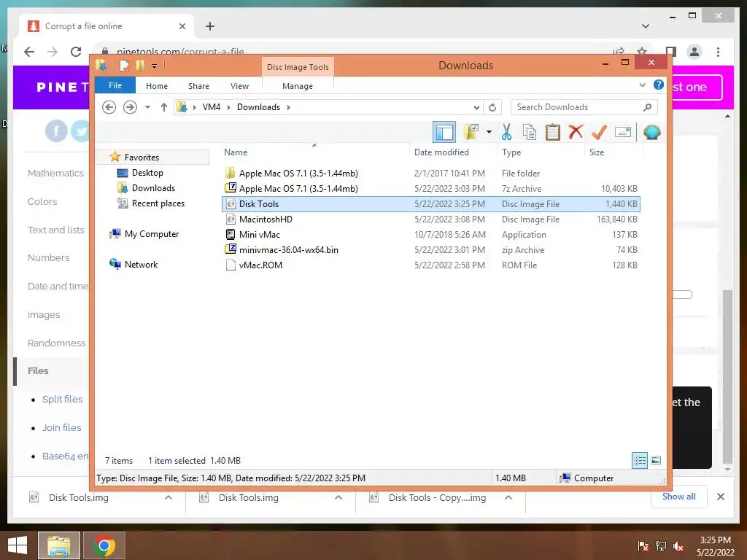747x560 pixels.
Task: Open the Windows Start button
Action: click(18, 545)
